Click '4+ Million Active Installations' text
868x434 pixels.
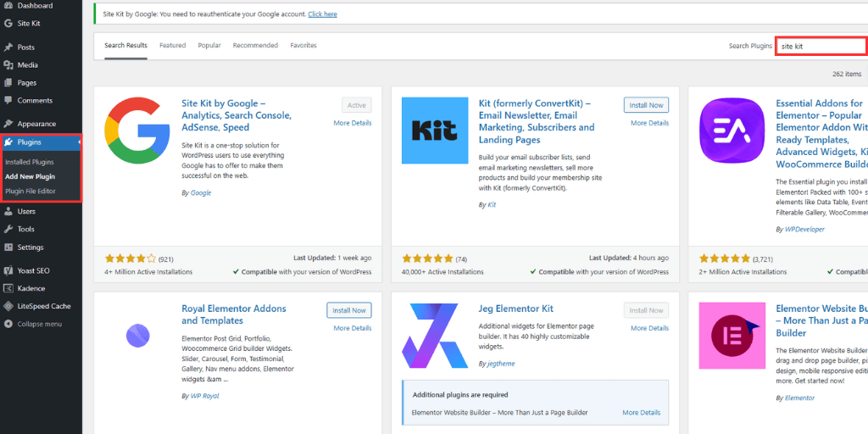click(148, 272)
